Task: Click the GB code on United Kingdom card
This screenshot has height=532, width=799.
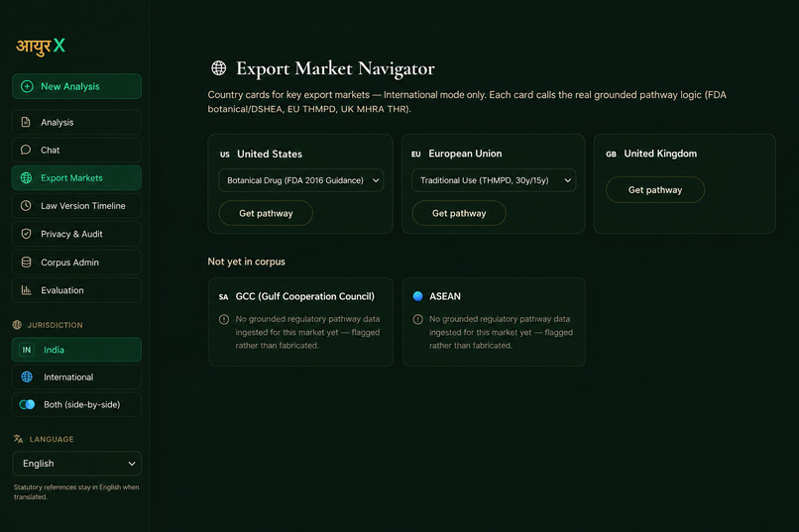Action: click(x=611, y=154)
